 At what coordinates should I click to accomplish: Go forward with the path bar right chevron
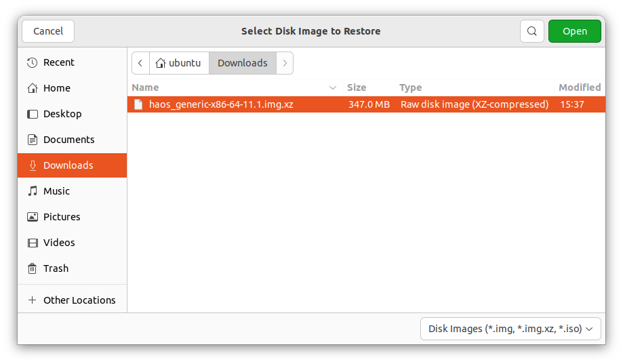click(x=285, y=63)
